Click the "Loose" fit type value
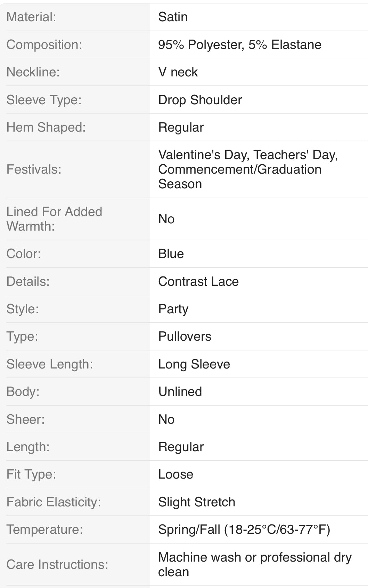Viewport: 368px width, 588px height. 175,474
